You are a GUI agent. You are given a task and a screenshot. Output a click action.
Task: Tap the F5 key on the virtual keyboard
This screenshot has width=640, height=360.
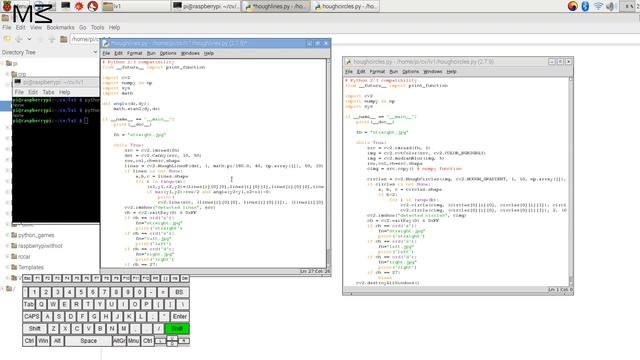(77, 278)
